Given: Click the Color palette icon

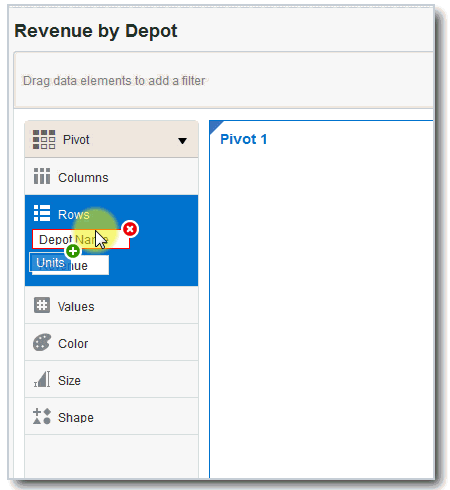Looking at the screenshot, I should [x=42, y=342].
